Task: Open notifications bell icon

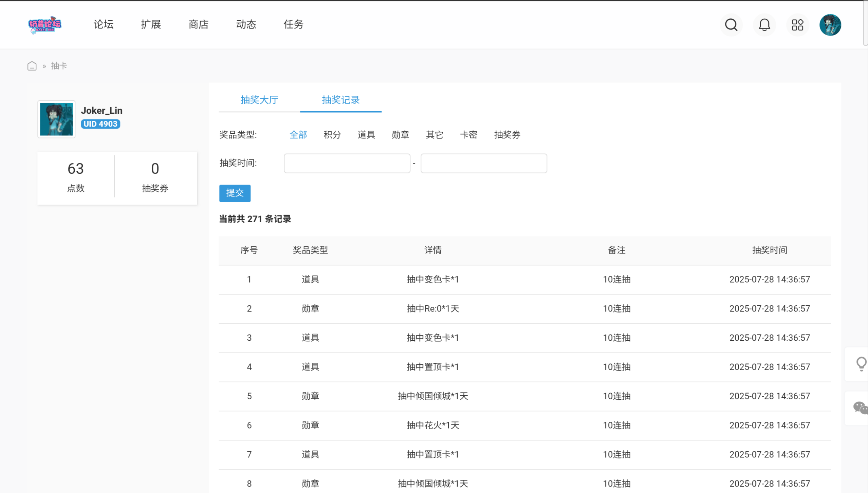Action: (x=764, y=25)
